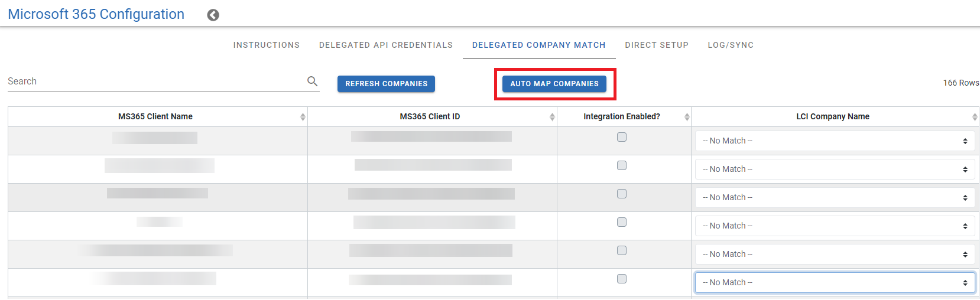Open the Instructions tab

pyautogui.click(x=267, y=45)
